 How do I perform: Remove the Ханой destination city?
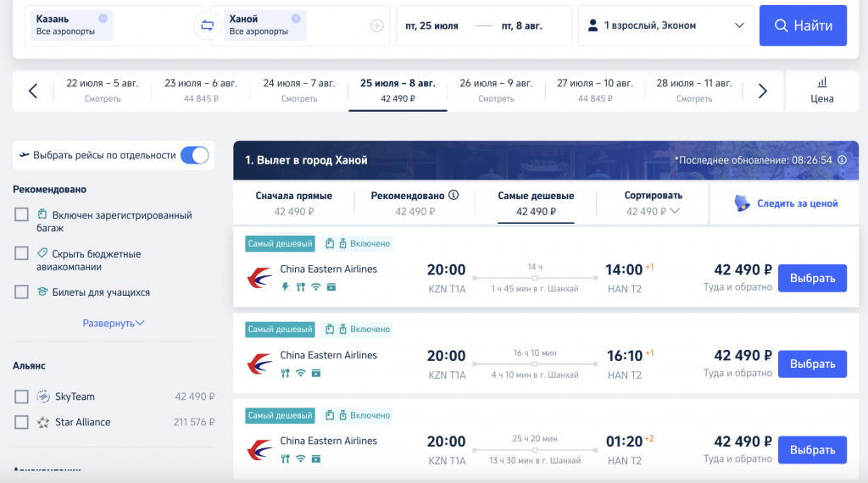[x=296, y=19]
